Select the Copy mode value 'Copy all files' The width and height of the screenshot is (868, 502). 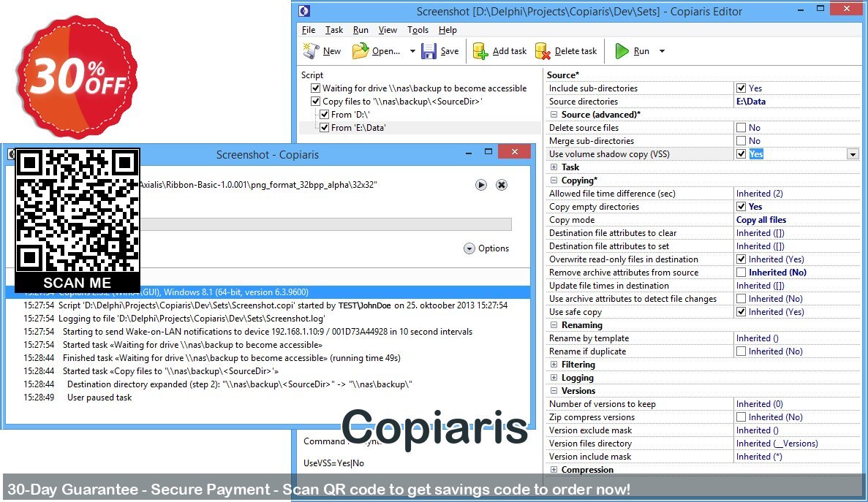click(x=761, y=219)
